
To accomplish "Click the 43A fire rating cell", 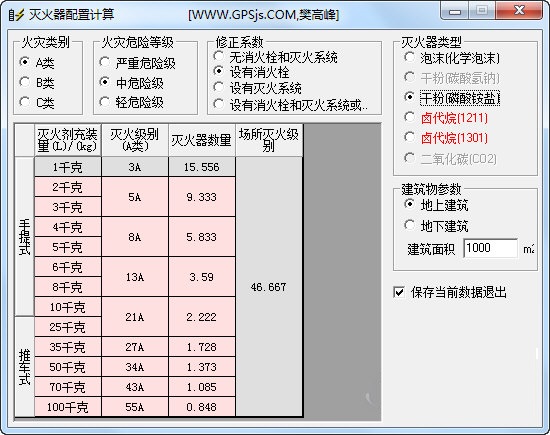I will click(135, 387).
